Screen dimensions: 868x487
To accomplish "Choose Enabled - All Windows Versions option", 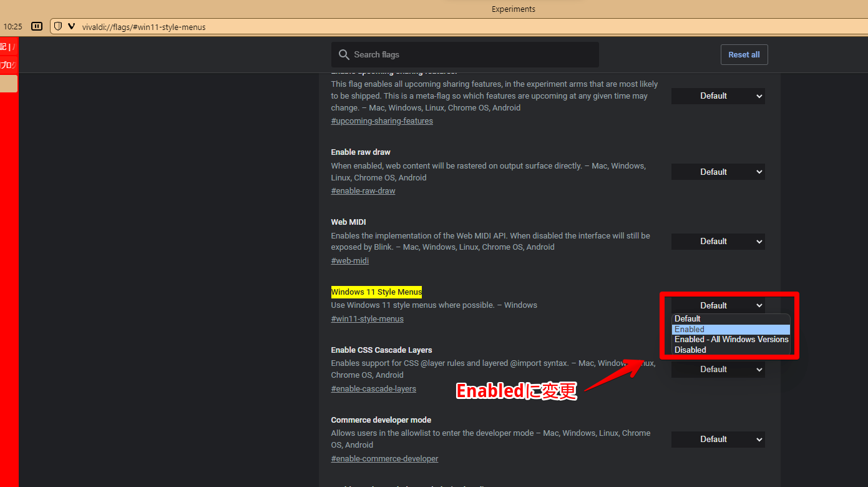I will tap(731, 340).
